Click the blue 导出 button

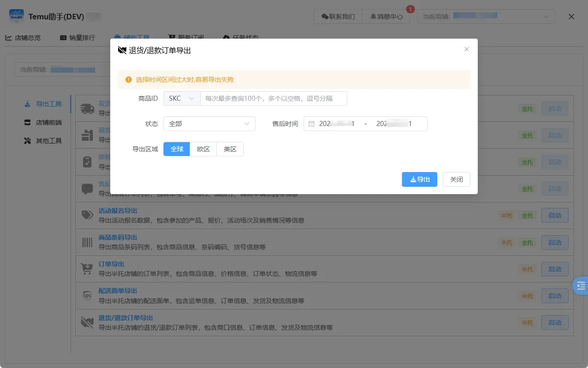pyautogui.click(x=419, y=179)
